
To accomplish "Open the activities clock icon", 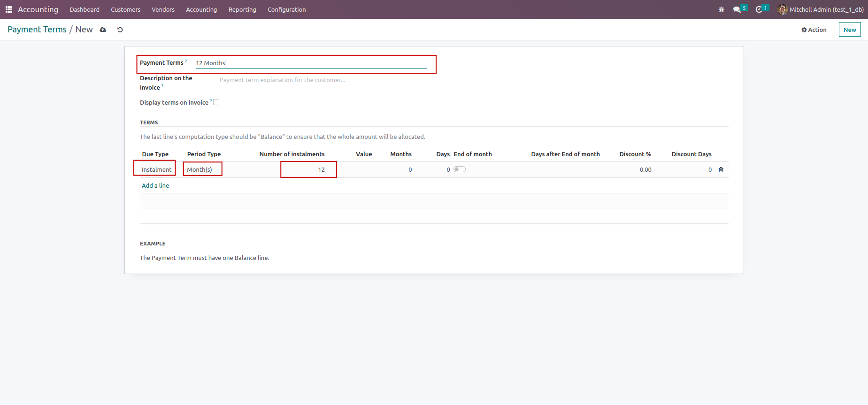I will pyautogui.click(x=759, y=9).
